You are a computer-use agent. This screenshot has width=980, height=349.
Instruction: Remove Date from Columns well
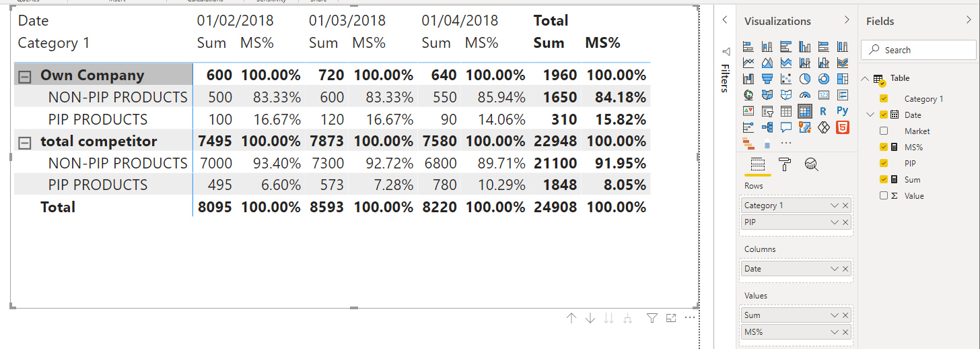click(845, 269)
